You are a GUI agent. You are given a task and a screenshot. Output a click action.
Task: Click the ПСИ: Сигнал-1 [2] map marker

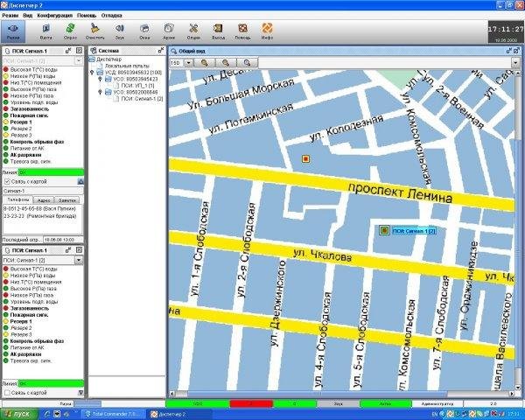[385, 229]
